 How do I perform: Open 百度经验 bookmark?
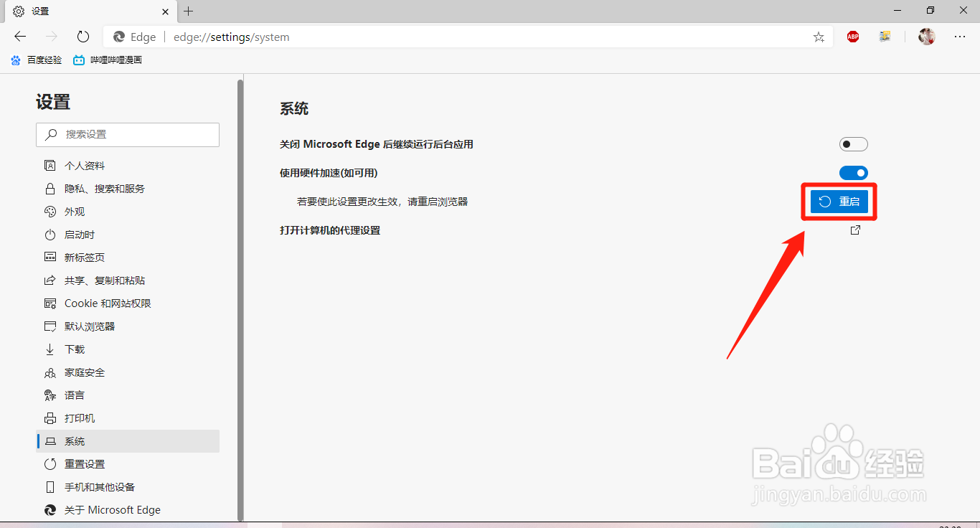click(37, 60)
